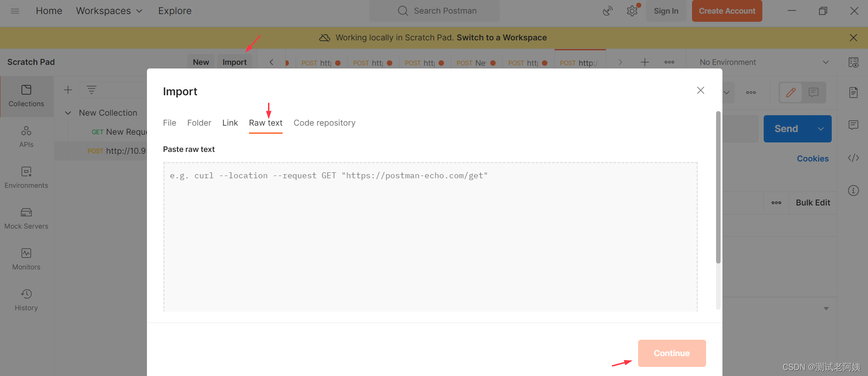Go to Explore in top navigation
The height and width of the screenshot is (376, 868).
point(175,11)
